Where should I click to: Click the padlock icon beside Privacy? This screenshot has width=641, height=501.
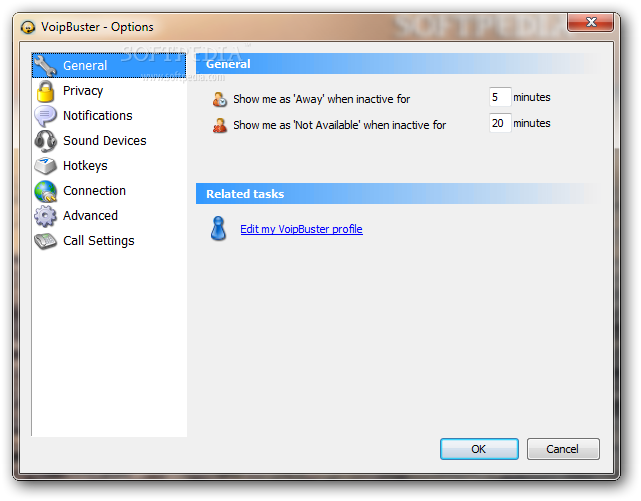45,91
